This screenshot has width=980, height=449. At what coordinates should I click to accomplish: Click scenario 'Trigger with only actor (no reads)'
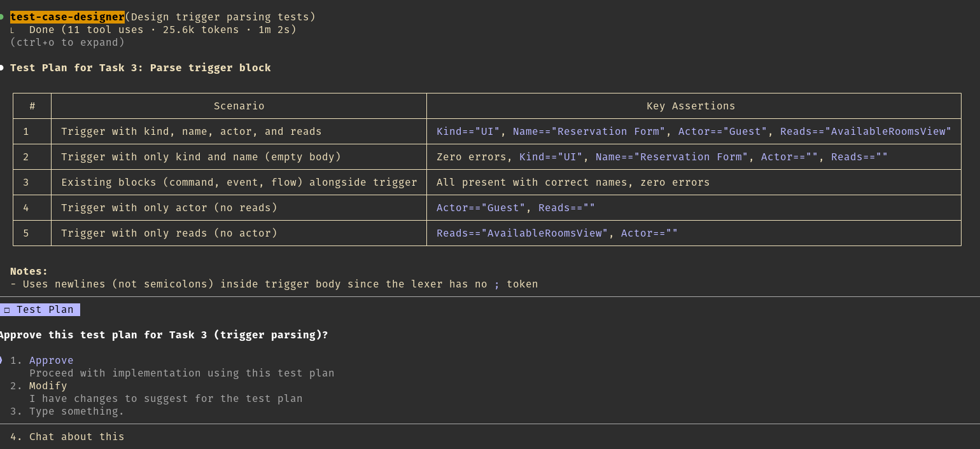[169, 208]
